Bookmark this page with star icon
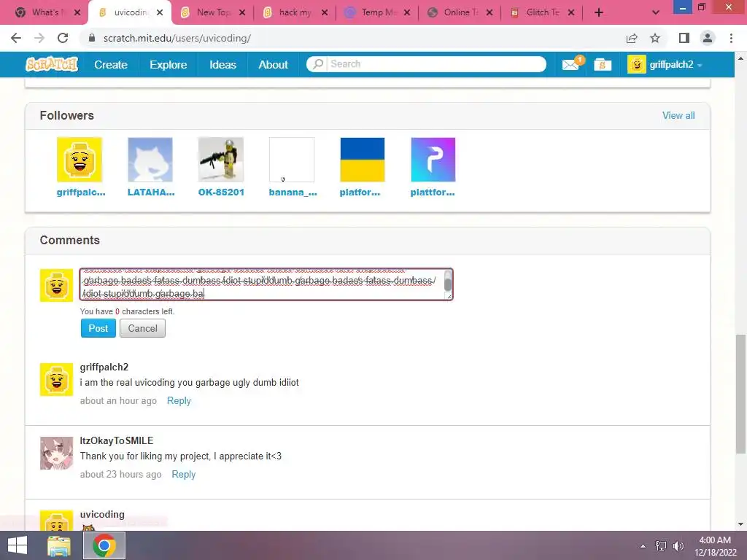Screen dimensions: 747x560 pyautogui.click(x=655, y=38)
